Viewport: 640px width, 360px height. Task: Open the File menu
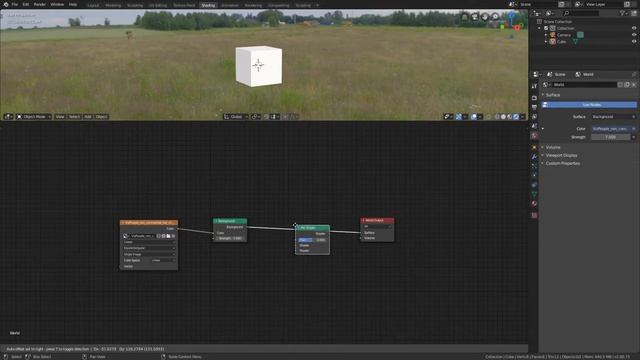coord(15,4)
